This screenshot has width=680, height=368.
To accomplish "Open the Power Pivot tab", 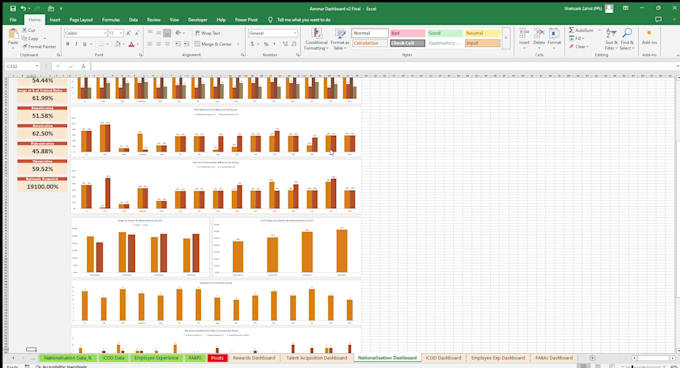I will 246,20.
